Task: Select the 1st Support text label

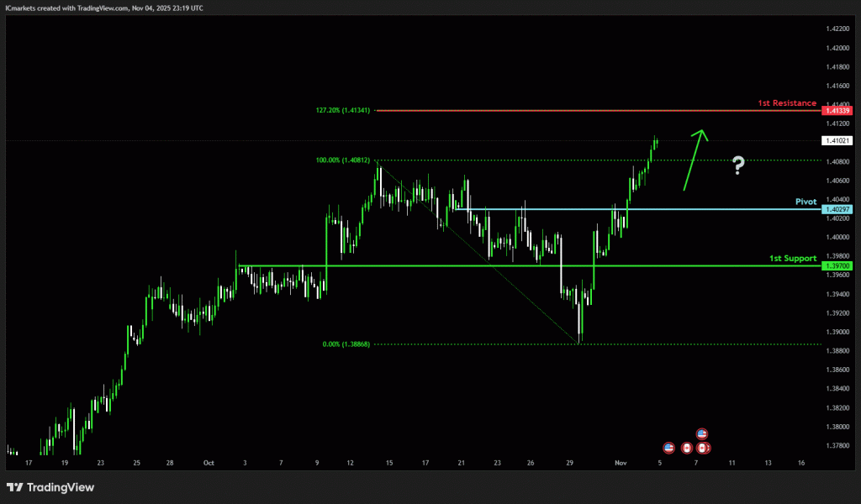Action: 792,258
